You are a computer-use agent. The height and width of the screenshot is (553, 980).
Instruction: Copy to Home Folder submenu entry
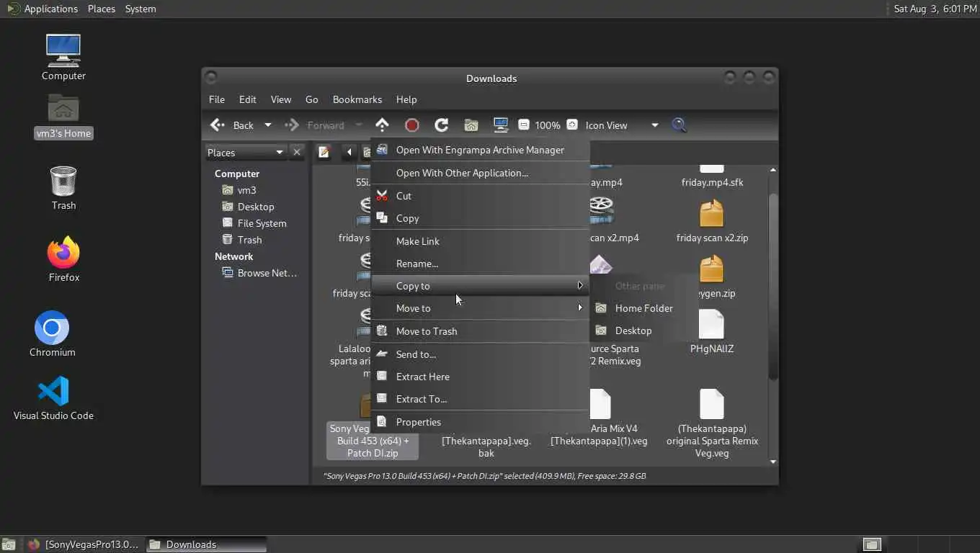pyautogui.click(x=644, y=308)
